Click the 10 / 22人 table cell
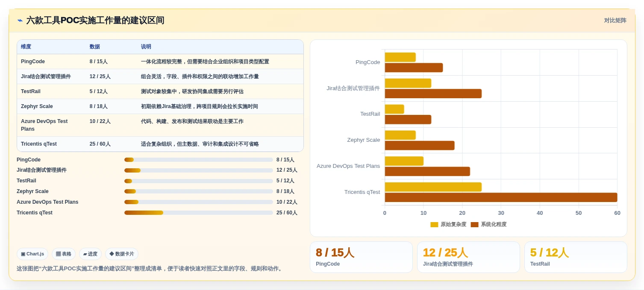The width and height of the screenshot is (644, 290). 100,121
